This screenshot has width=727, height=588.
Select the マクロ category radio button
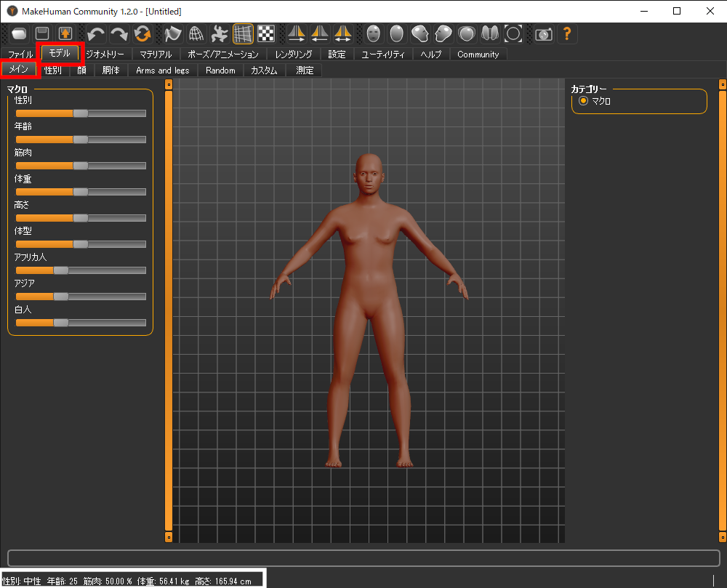point(583,101)
